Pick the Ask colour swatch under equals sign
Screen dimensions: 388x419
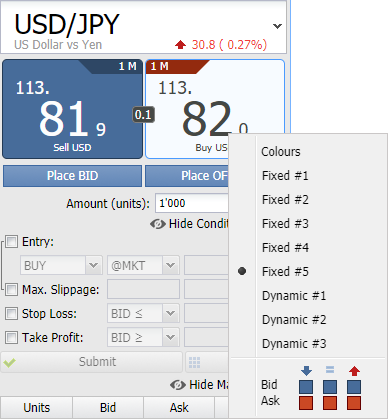coord(330,403)
